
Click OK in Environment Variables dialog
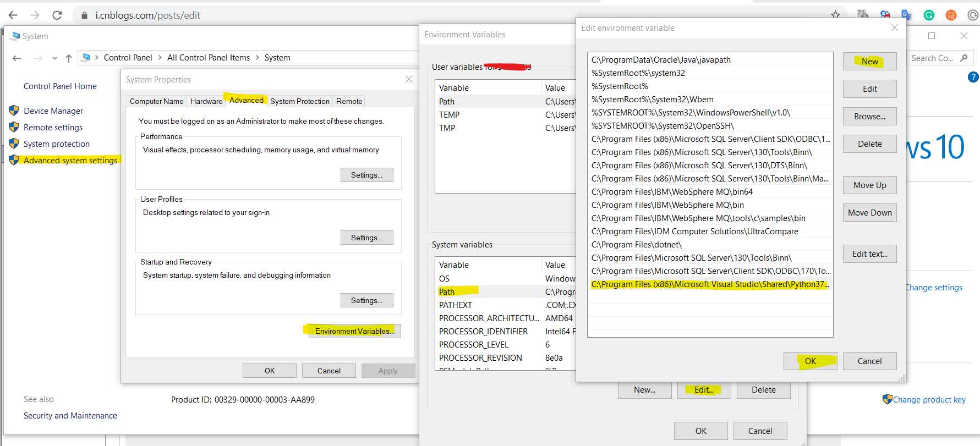click(700, 431)
